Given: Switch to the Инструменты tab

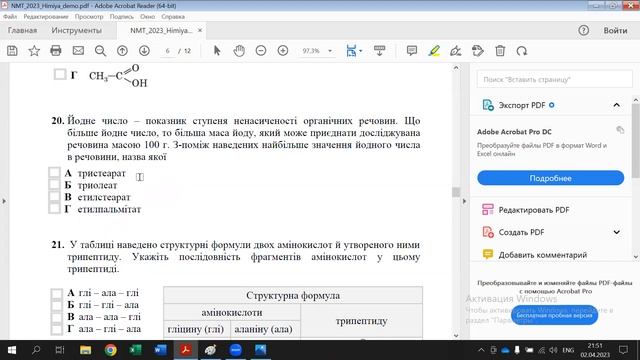Looking at the screenshot, I should 76,31.
